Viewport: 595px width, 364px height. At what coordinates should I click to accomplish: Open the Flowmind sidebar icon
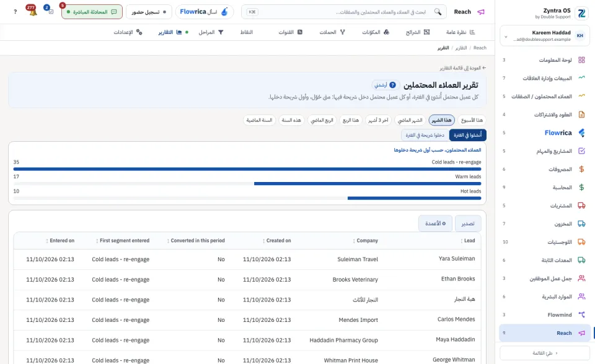click(581, 314)
